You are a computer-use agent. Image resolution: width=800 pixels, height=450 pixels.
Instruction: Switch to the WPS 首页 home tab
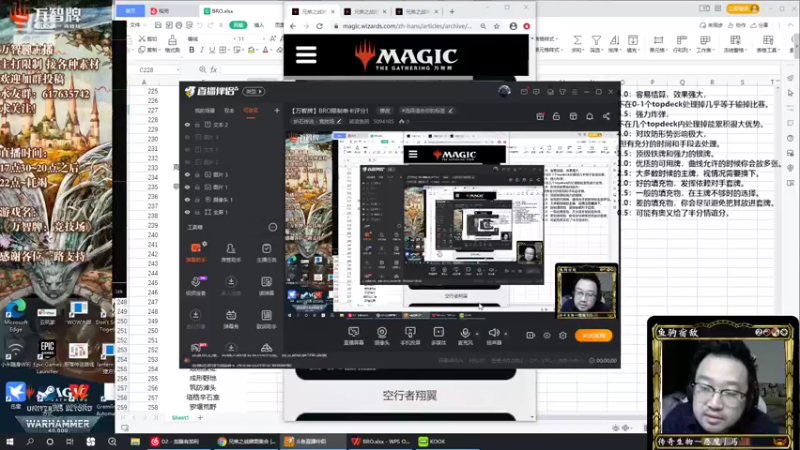point(131,11)
